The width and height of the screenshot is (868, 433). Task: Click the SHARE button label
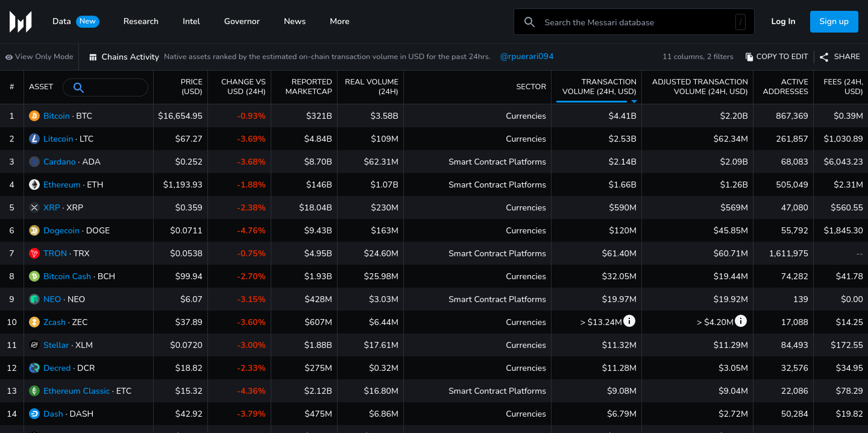[x=847, y=57]
